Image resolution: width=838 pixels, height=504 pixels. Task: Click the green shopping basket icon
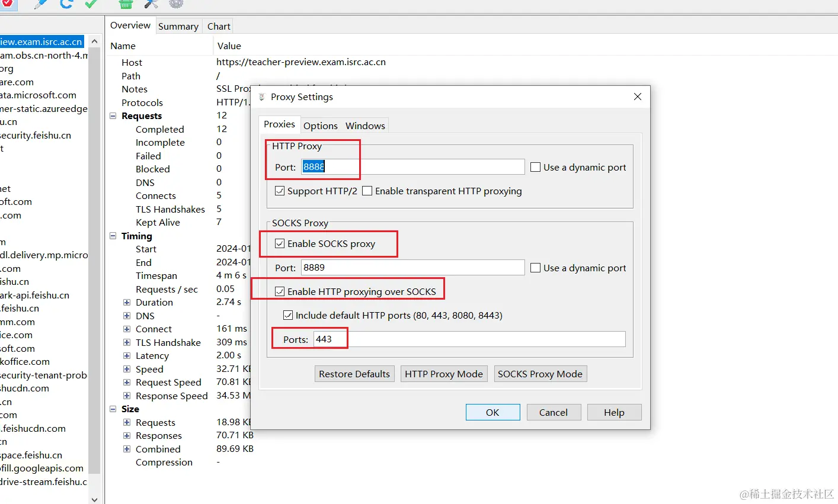(x=126, y=4)
